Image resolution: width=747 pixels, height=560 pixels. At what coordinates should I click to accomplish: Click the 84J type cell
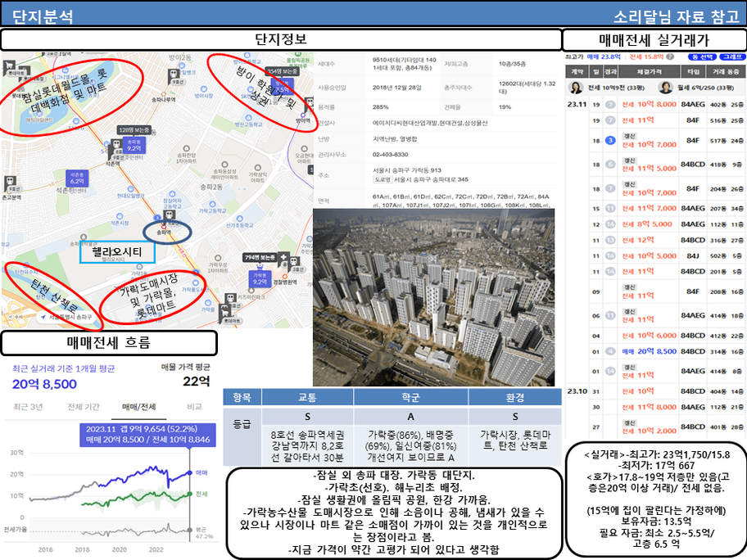tap(693, 255)
